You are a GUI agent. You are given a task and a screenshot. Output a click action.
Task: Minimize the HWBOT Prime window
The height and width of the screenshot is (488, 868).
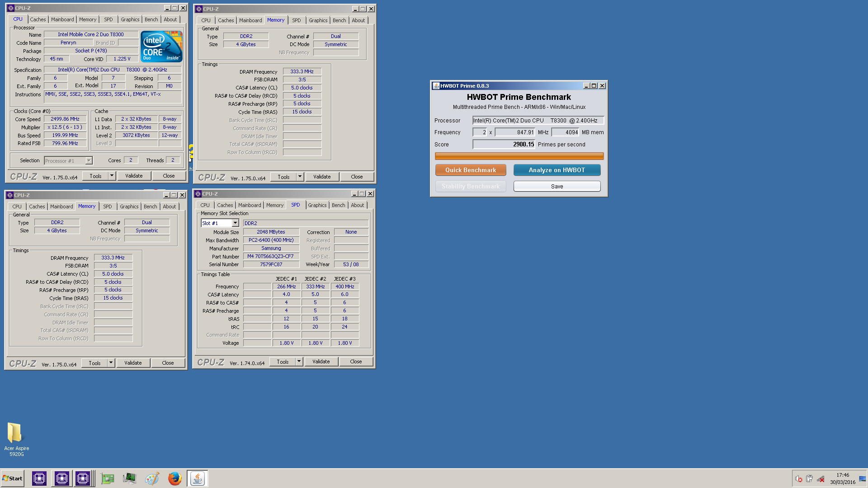pyautogui.click(x=586, y=86)
